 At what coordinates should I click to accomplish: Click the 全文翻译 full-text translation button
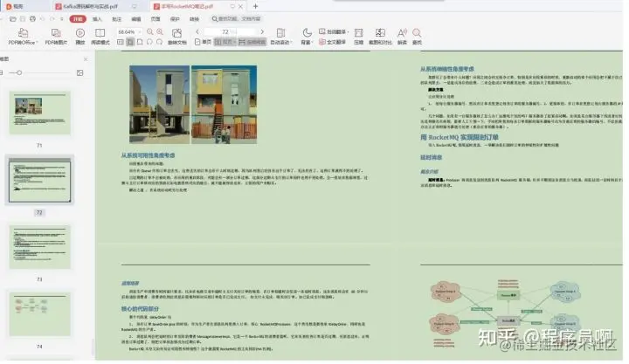(x=332, y=42)
